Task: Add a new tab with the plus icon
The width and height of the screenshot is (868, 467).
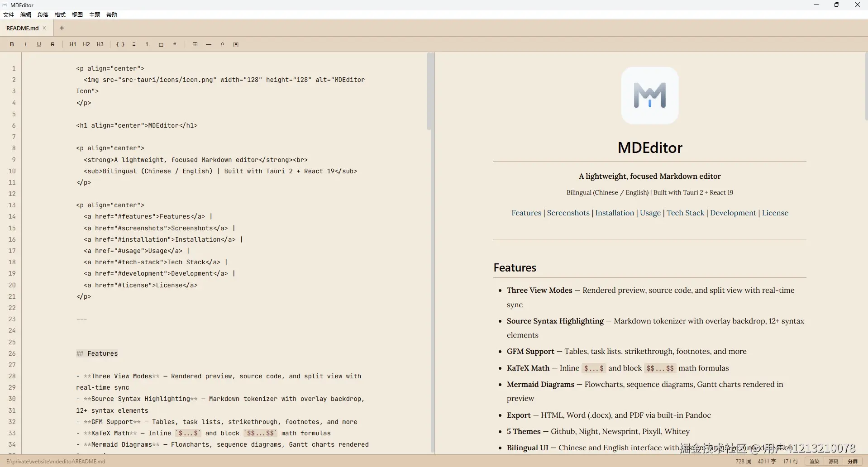Action: [x=62, y=28]
